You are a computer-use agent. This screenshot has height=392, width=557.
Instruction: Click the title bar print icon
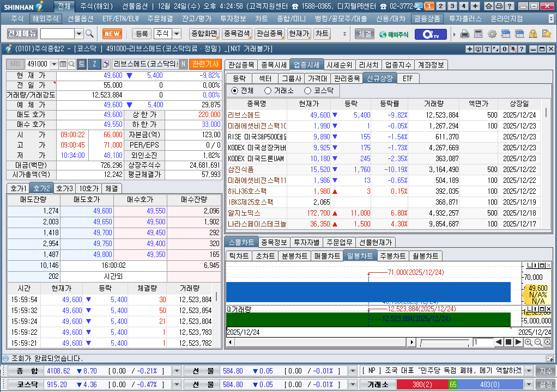click(499, 6)
